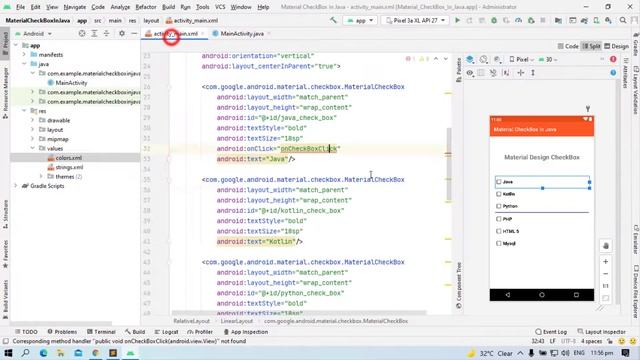Open the Profile app icon in toolbar

518,20
